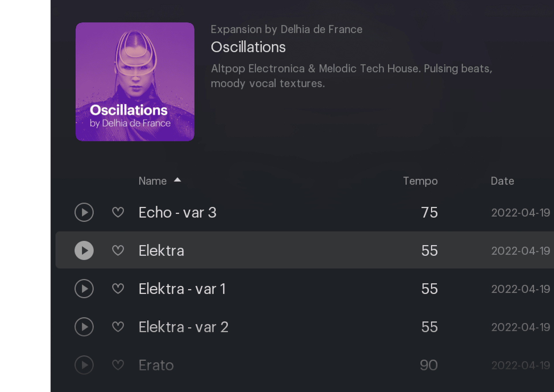Play the Echo - var 3 preview
Screen dimensions: 554x392
[84, 212]
